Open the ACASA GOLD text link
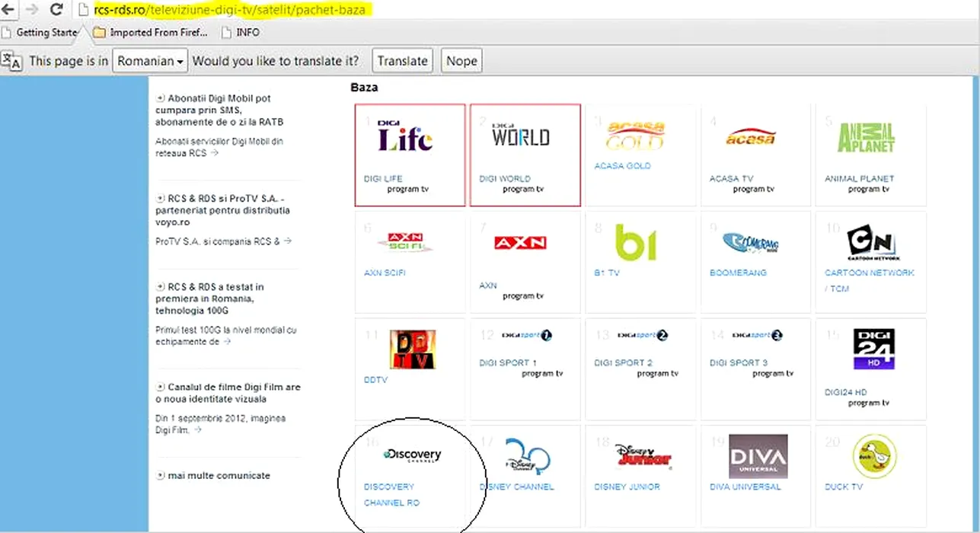980x533 pixels. coord(622,166)
